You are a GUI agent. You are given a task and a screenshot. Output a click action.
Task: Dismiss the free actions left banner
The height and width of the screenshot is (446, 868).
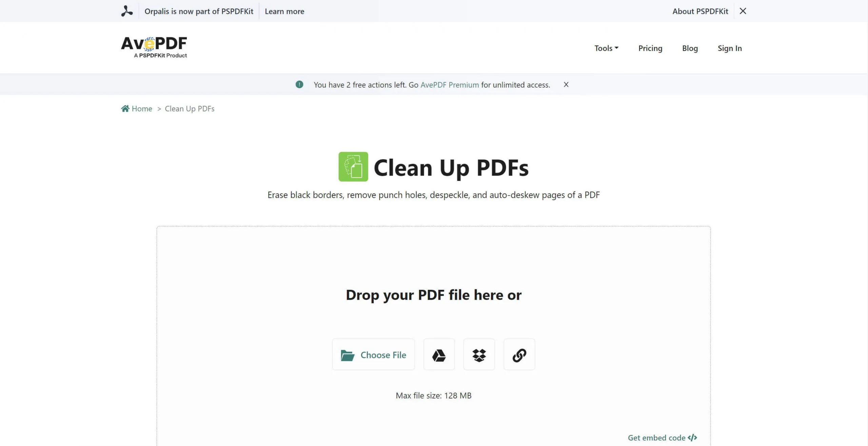[566, 84]
